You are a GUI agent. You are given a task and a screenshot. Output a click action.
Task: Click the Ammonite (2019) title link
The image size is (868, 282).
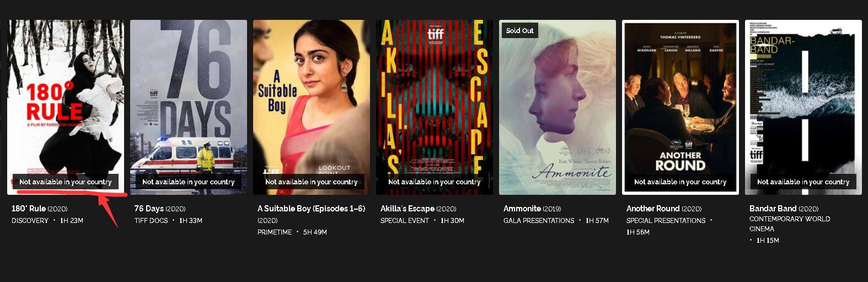(532, 209)
